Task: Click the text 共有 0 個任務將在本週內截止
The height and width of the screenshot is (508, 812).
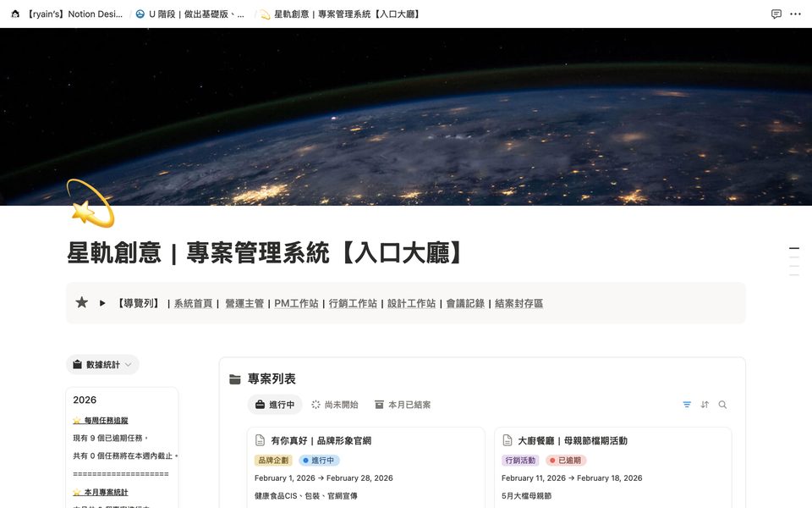Action: coord(124,456)
